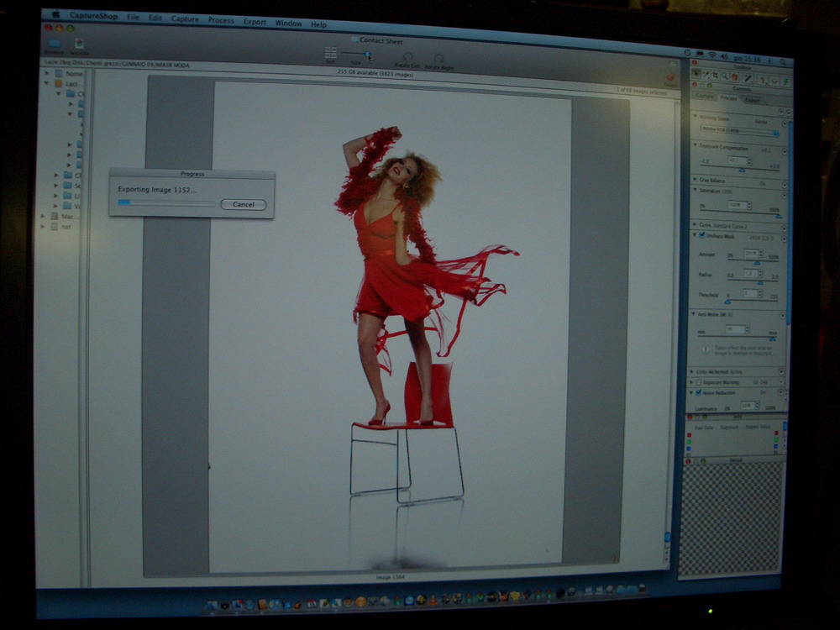
Task: Open the Capture menu
Action: point(185,18)
